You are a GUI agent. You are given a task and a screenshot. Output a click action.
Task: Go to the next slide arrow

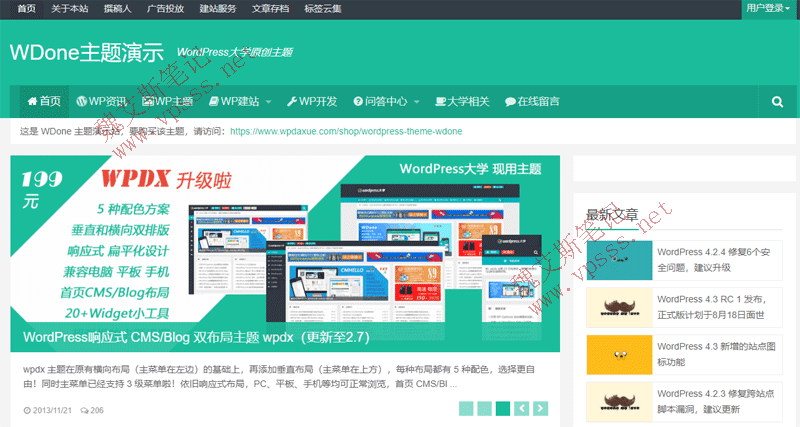click(540, 408)
